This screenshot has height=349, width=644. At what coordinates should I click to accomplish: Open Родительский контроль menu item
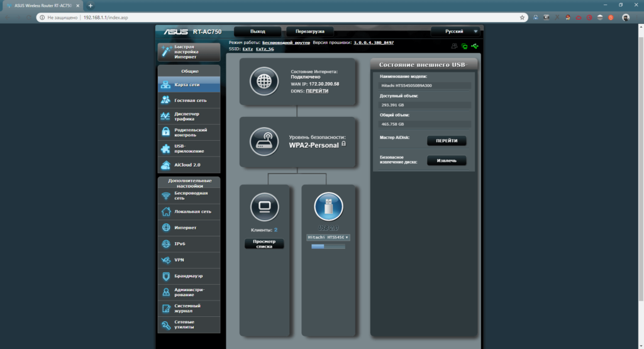pos(189,132)
